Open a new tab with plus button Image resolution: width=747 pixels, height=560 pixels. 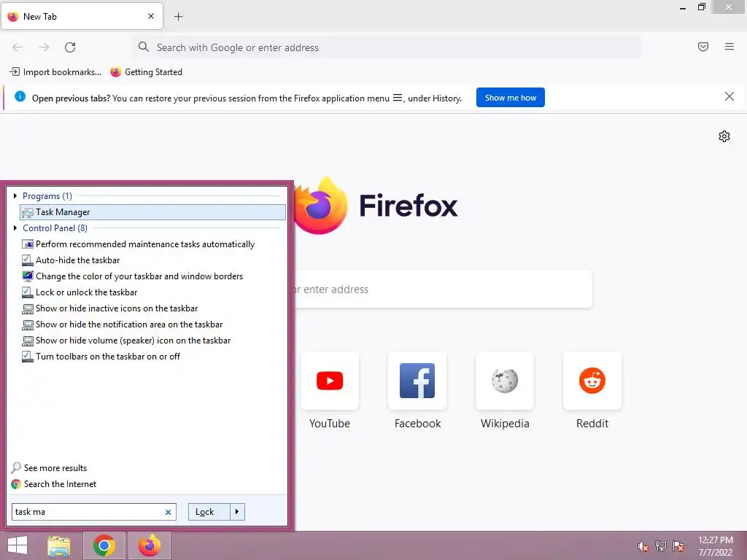point(178,17)
